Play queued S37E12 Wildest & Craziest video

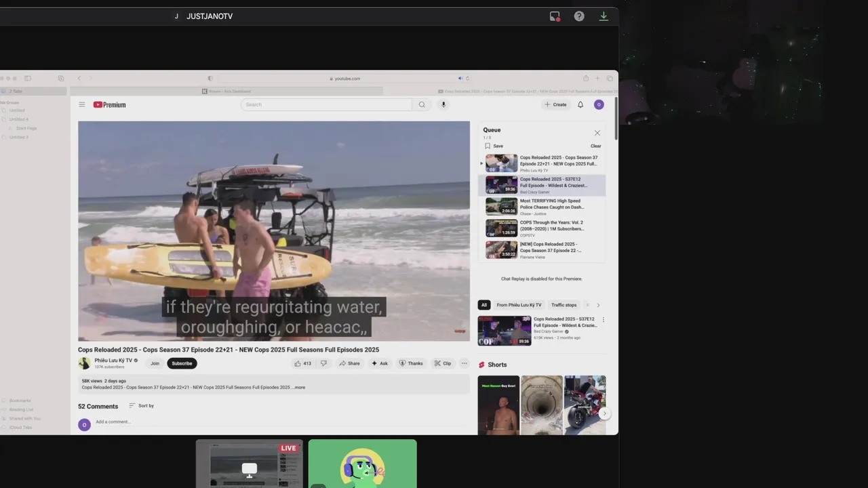pos(542,185)
